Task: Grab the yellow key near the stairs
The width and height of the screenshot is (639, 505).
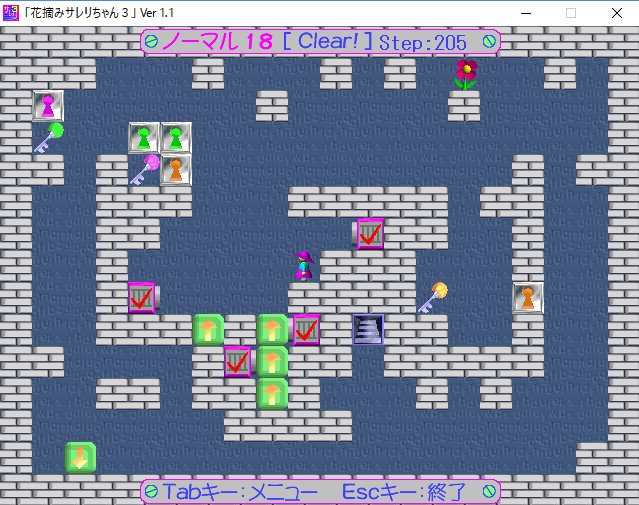Action: click(432, 297)
